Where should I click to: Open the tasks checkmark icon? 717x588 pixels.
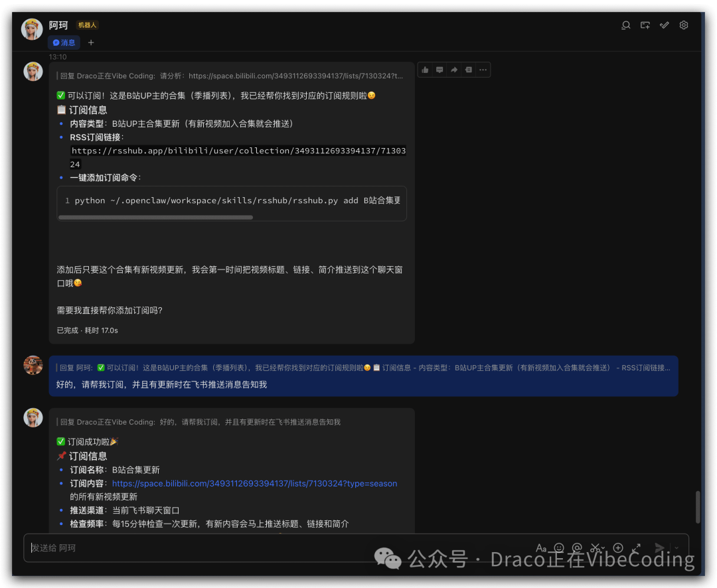click(x=664, y=25)
